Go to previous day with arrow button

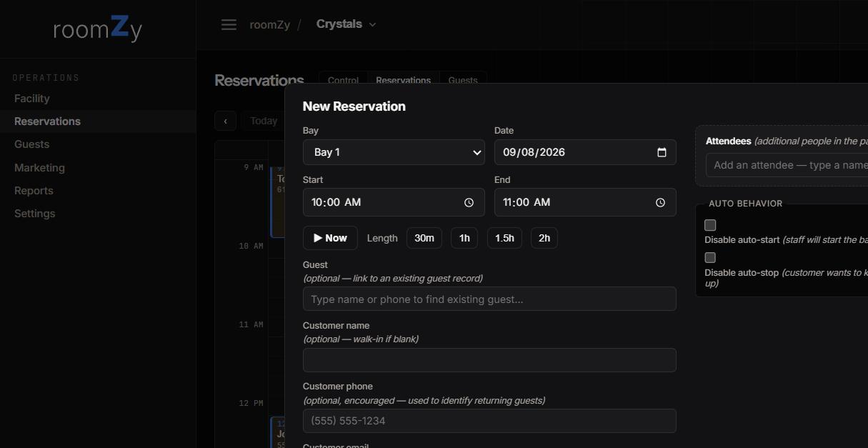[x=225, y=121]
